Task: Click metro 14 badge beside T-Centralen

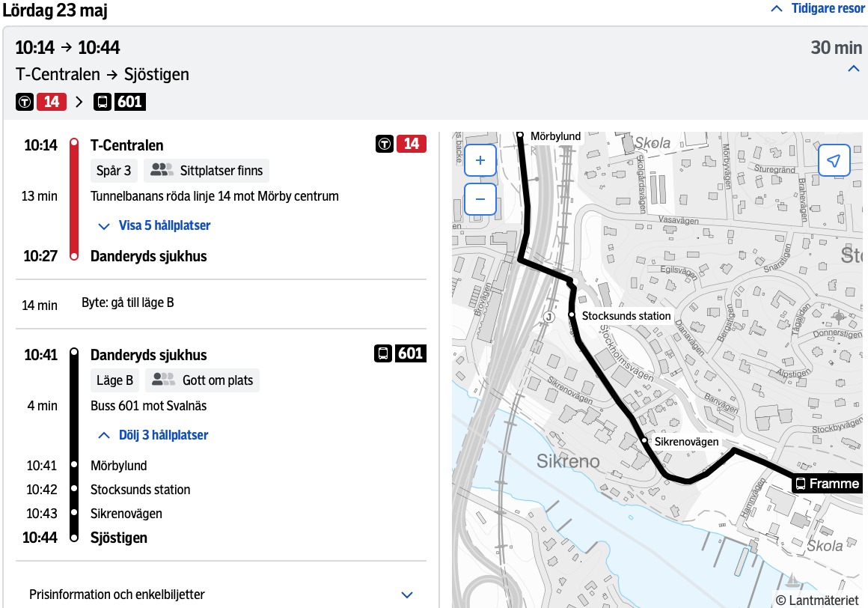Action: click(401, 143)
